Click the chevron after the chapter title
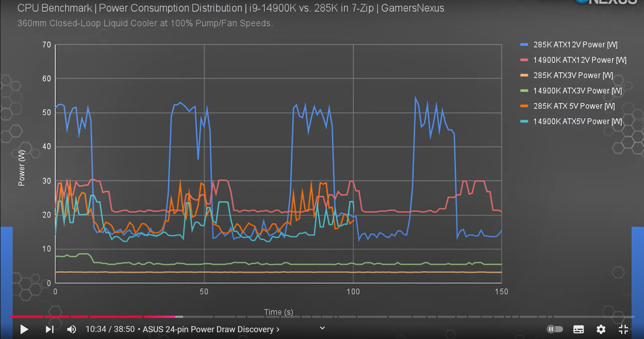Image resolution: width=644 pixels, height=339 pixels. click(278, 329)
